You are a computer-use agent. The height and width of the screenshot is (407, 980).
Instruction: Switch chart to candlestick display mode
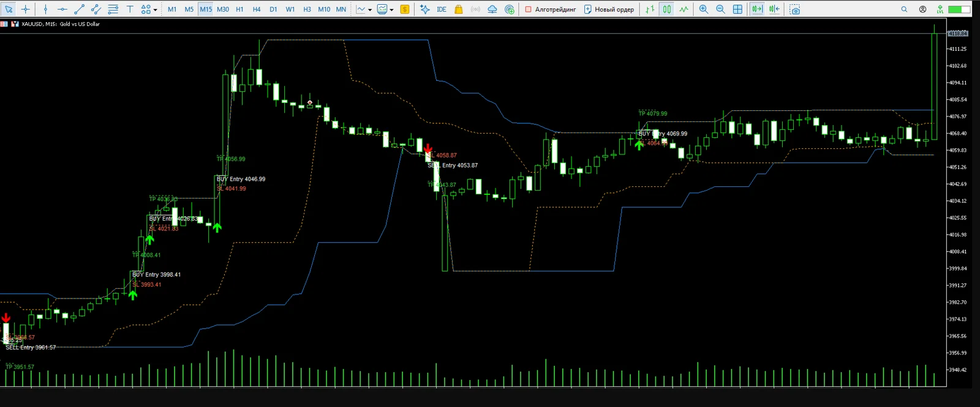point(666,9)
